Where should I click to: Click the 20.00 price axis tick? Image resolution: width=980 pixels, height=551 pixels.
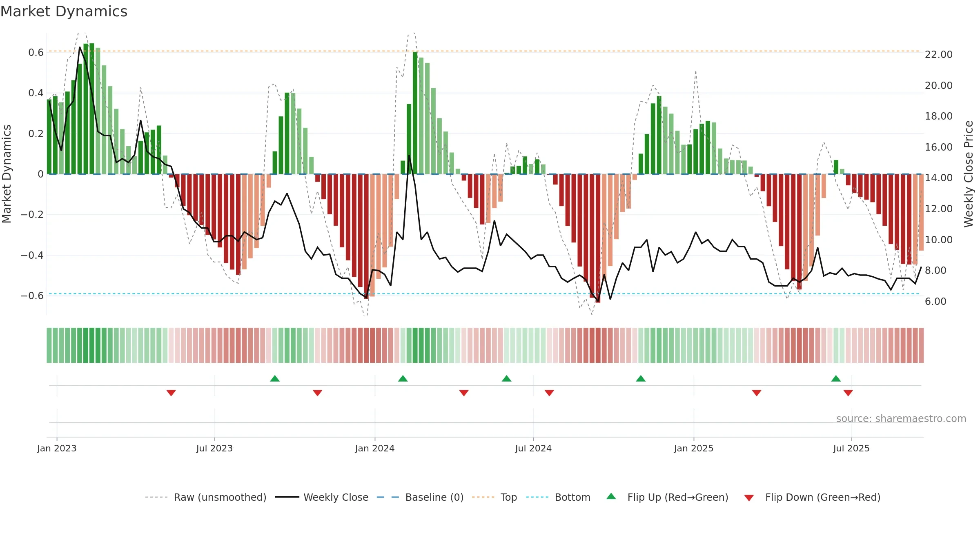coord(939,86)
